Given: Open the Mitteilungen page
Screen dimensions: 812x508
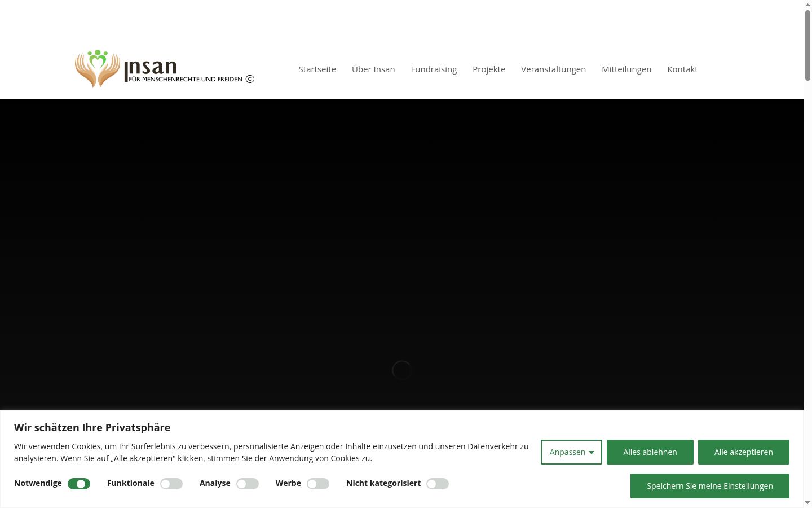Looking at the screenshot, I should pyautogui.click(x=626, y=69).
